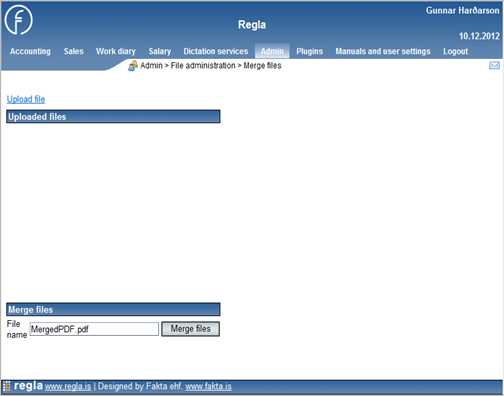Screen dimensions: 504x396
Task: Click the Regla page title
Action: [x=252, y=25]
